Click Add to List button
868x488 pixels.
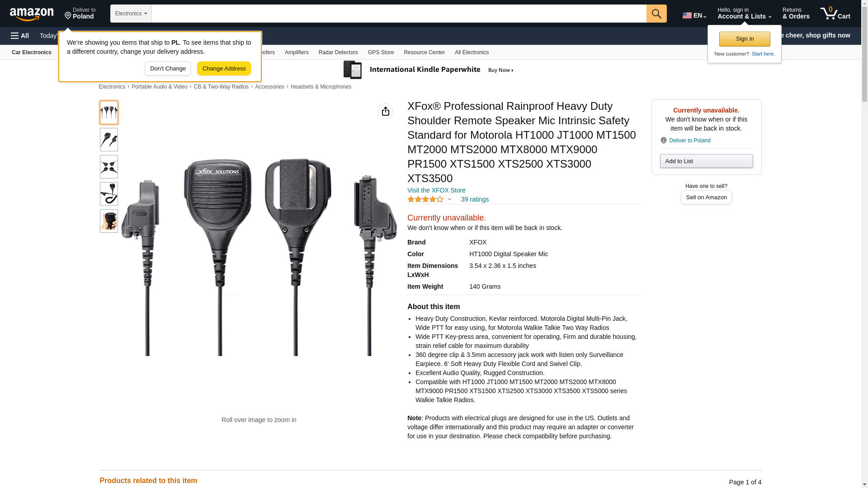tap(706, 161)
